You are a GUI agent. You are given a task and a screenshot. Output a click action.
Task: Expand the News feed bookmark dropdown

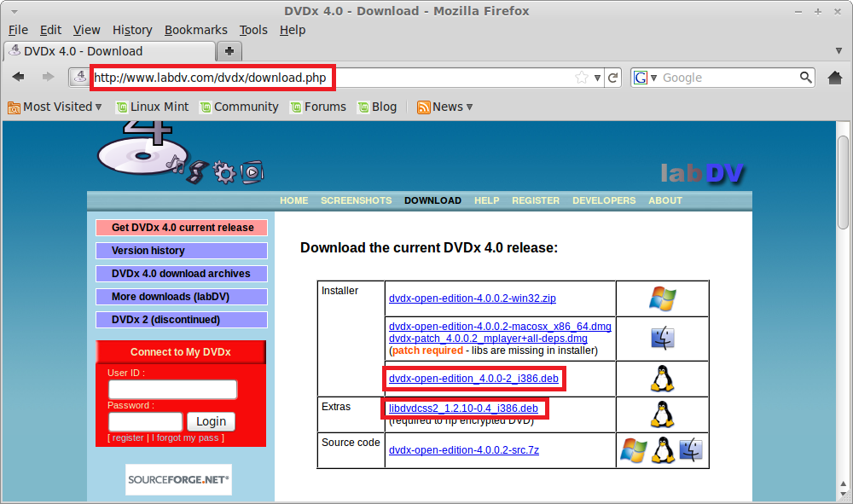coord(444,107)
